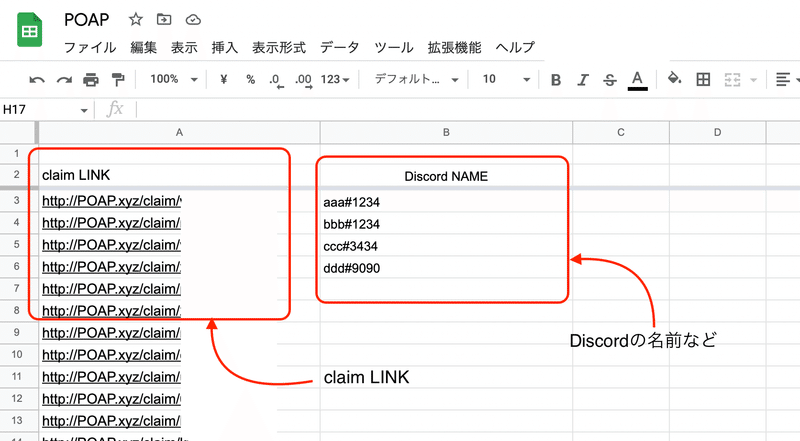Select cell containing ddd#9090

pyautogui.click(x=446, y=268)
